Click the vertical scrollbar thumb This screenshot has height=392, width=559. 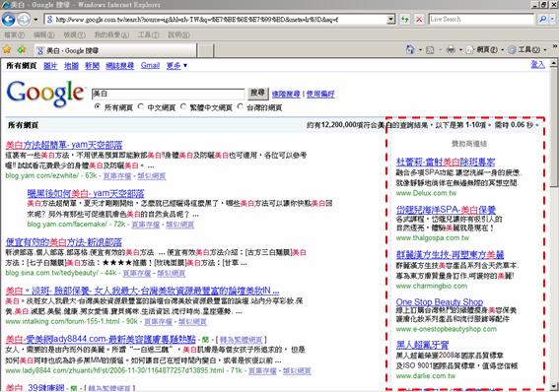point(554,127)
